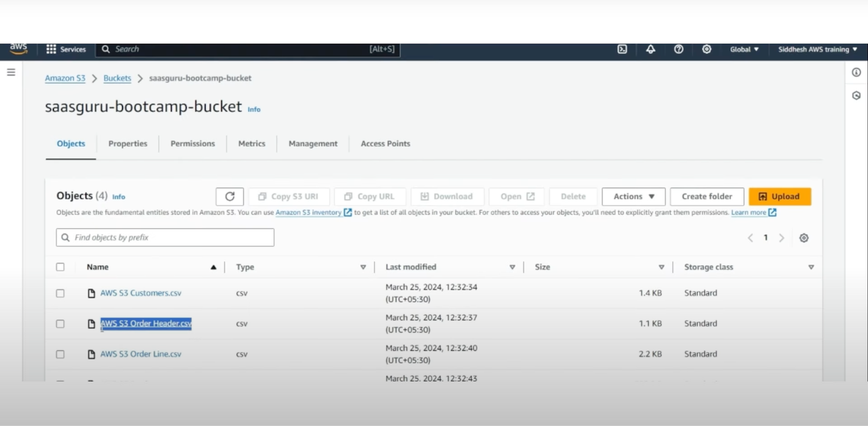Click the orange Upload button
Viewport: 868px width, 426px height.
[x=780, y=196]
